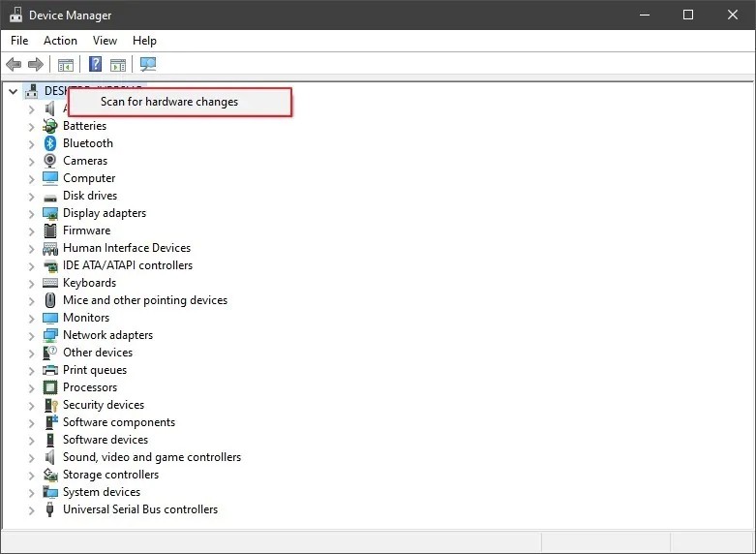Viewport: 756px width, 554px height.
Task: Click the Firmware chip icon
Action: [50, 231]
